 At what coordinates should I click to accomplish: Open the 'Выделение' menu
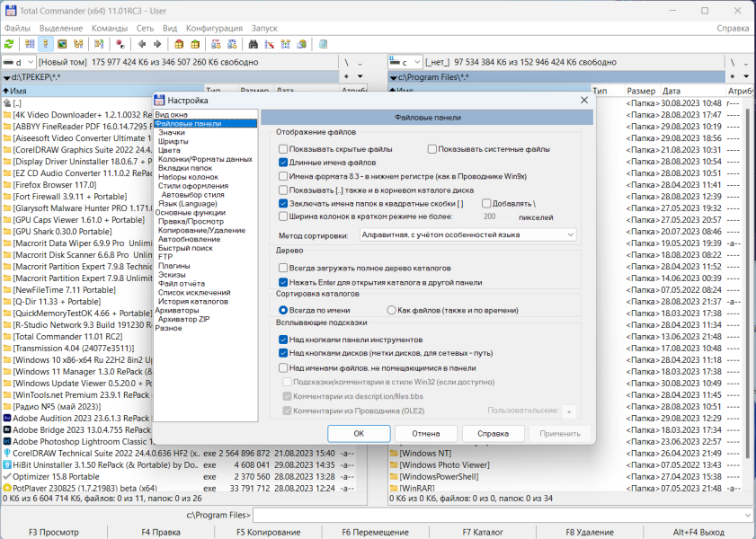[61, 28]
